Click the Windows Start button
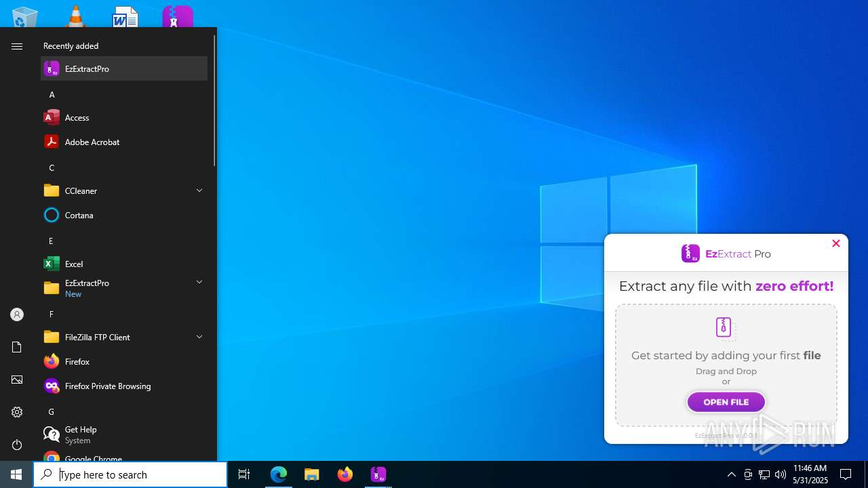Screen dimensions: 868x488 pyautogui.click(x=16, y=474)
